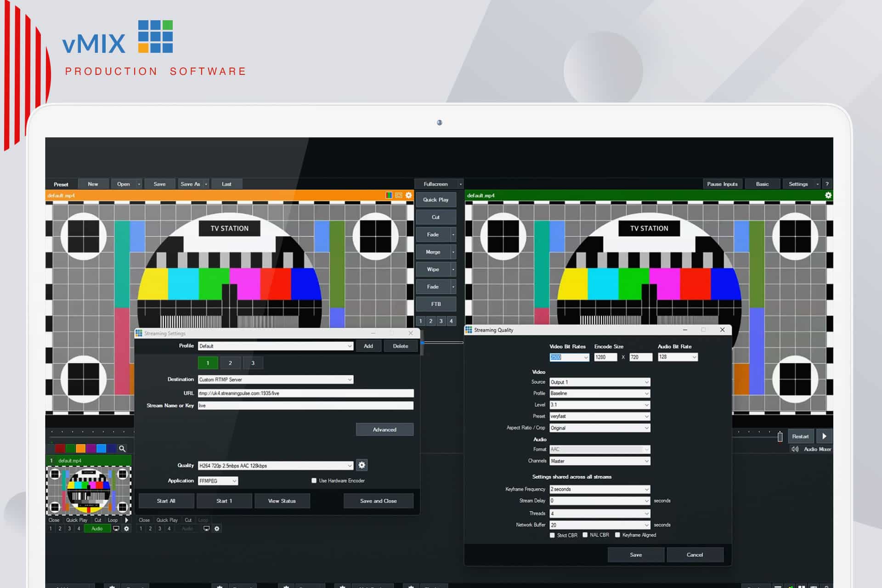Image resolution: width=882 pixels, height=588 pixels.
Task: Open the Video Bit Rates dropdown
Action: (x=569, y=357)
